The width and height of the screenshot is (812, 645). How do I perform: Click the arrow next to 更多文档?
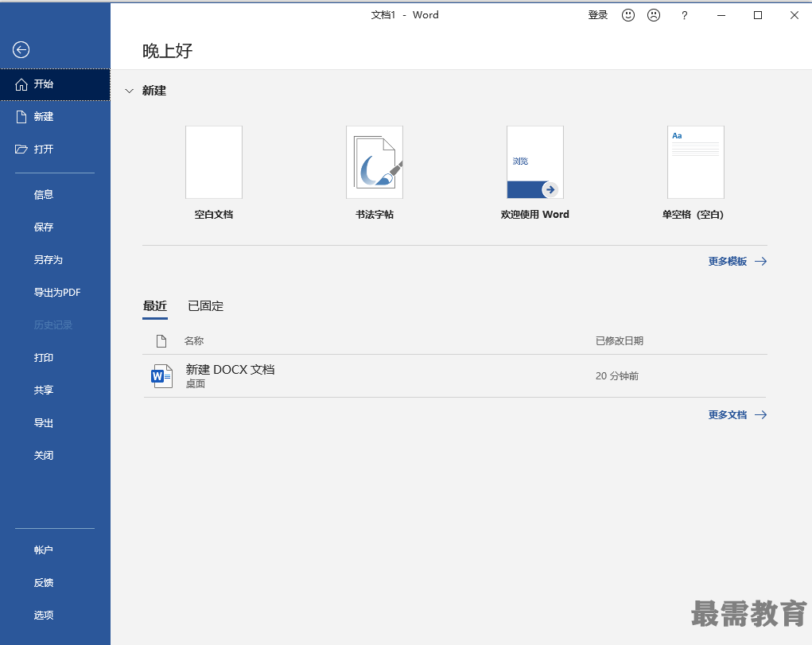(761, 414)
